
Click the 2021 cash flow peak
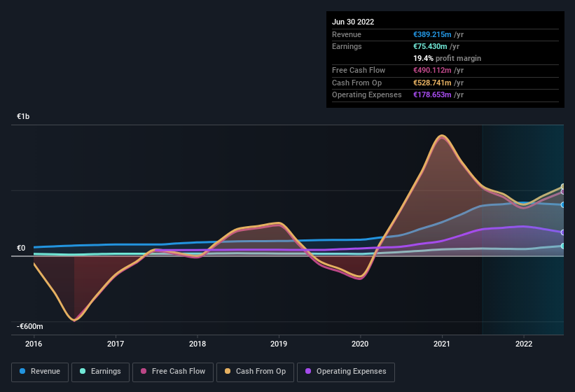pos(441,136)
